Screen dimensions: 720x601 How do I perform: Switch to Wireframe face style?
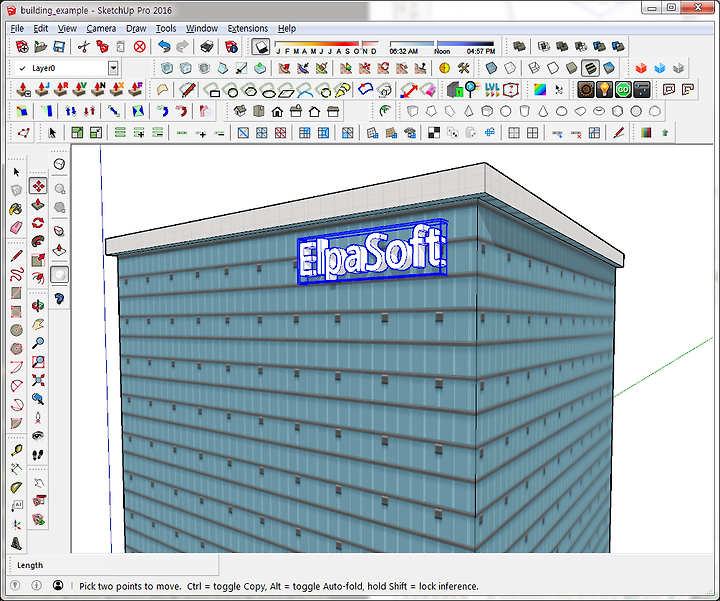[534, 68]
